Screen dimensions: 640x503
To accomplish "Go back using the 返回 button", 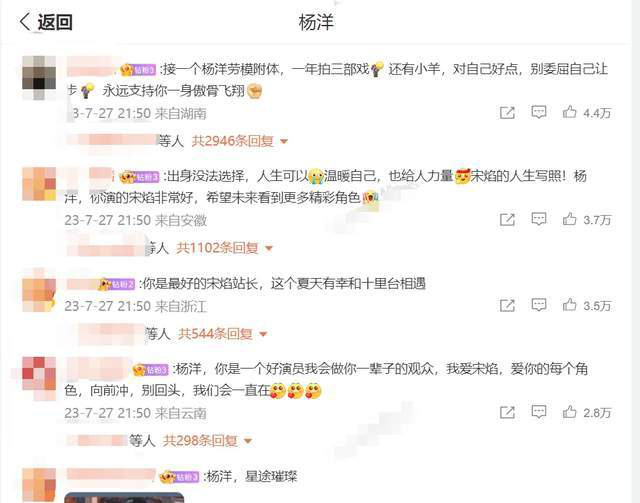I will click(46, 22).
